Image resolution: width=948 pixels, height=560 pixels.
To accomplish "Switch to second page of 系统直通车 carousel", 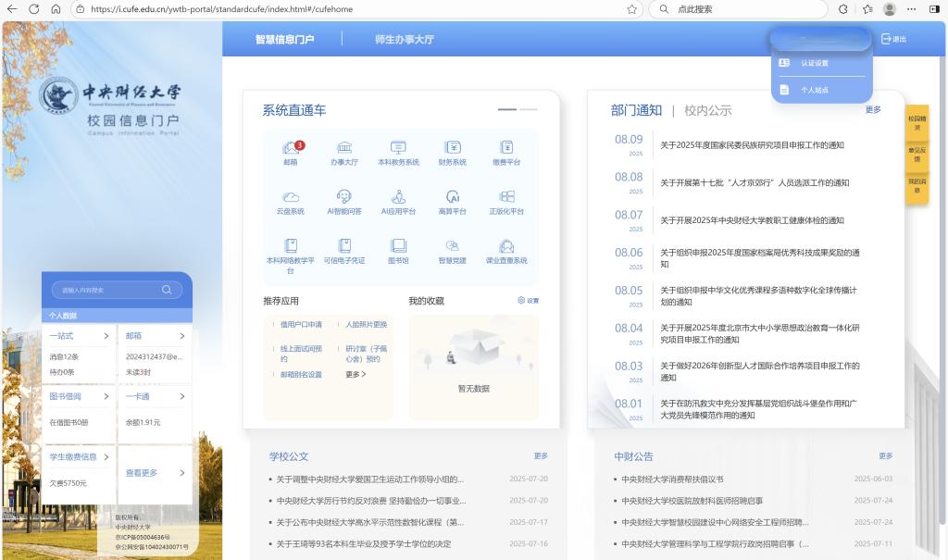I will 528,109.
